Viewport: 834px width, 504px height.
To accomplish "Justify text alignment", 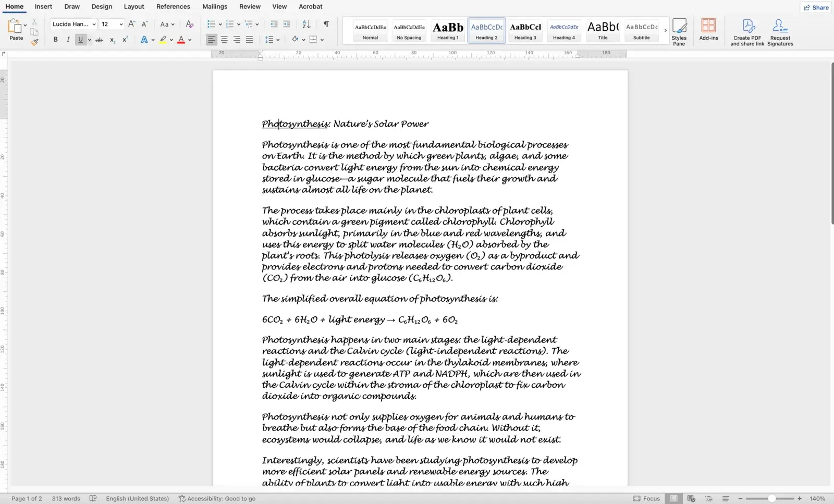I will 250,40.
